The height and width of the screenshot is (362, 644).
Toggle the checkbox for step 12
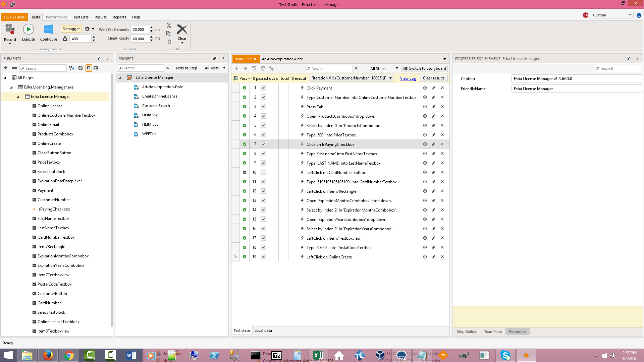263,191
